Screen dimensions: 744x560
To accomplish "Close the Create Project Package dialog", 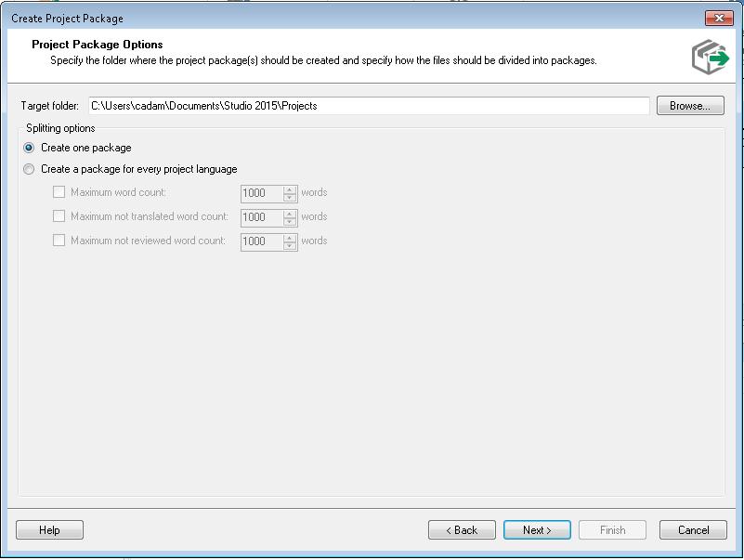I will point(719,18).
